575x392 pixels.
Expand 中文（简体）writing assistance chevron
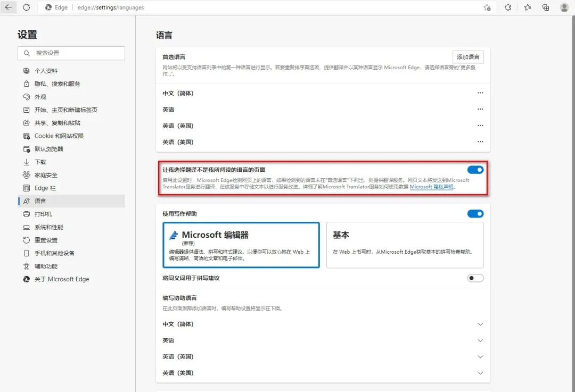[480, 324]
